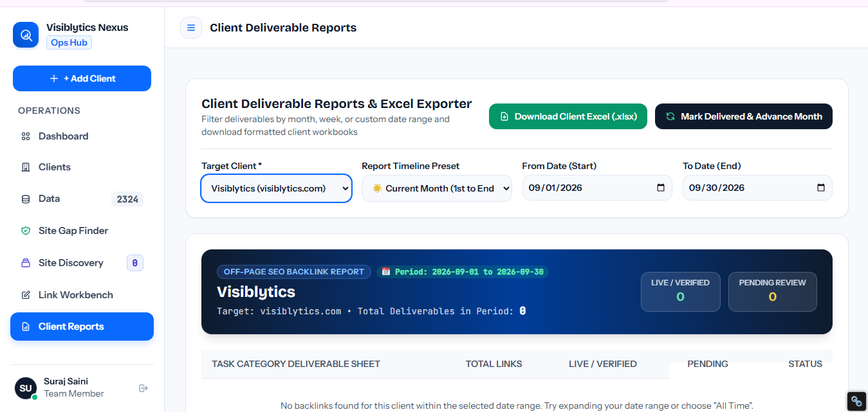Image resolution: width=868 pixels, height=412 pixels.
Task: Click the Ops Hub badge
Action: coord(69,43)
